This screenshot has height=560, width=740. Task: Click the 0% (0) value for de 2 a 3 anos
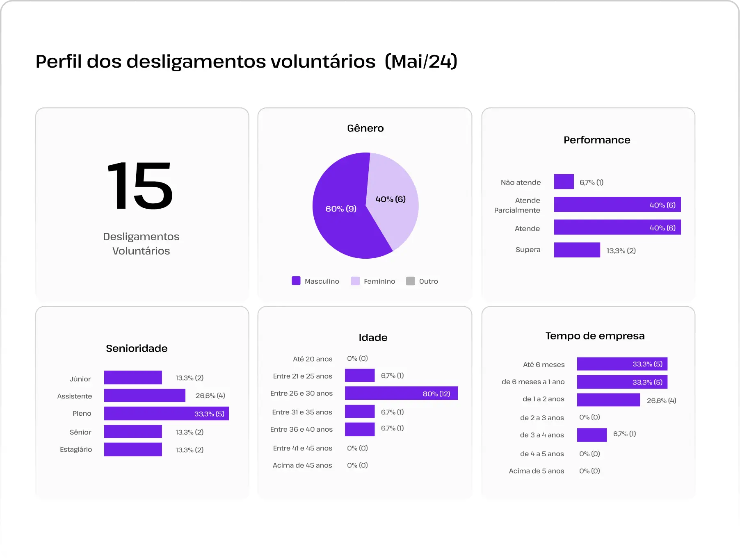[589, 417]
